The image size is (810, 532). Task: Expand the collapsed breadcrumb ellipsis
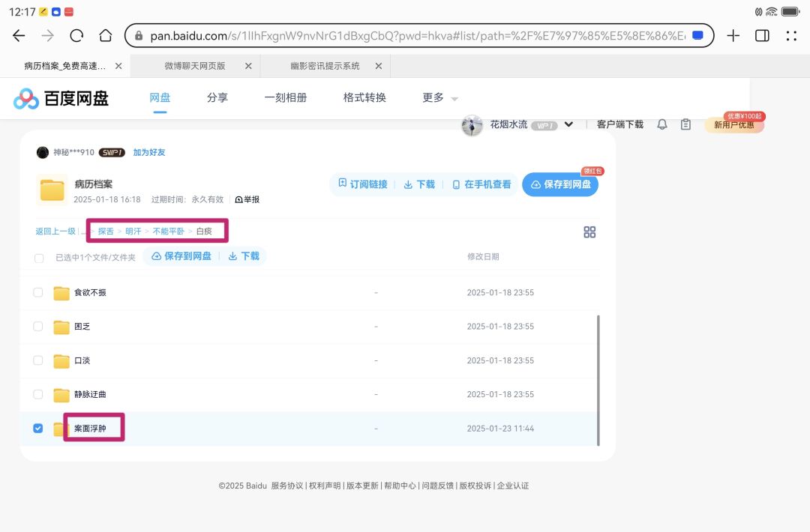click(84, 232)
